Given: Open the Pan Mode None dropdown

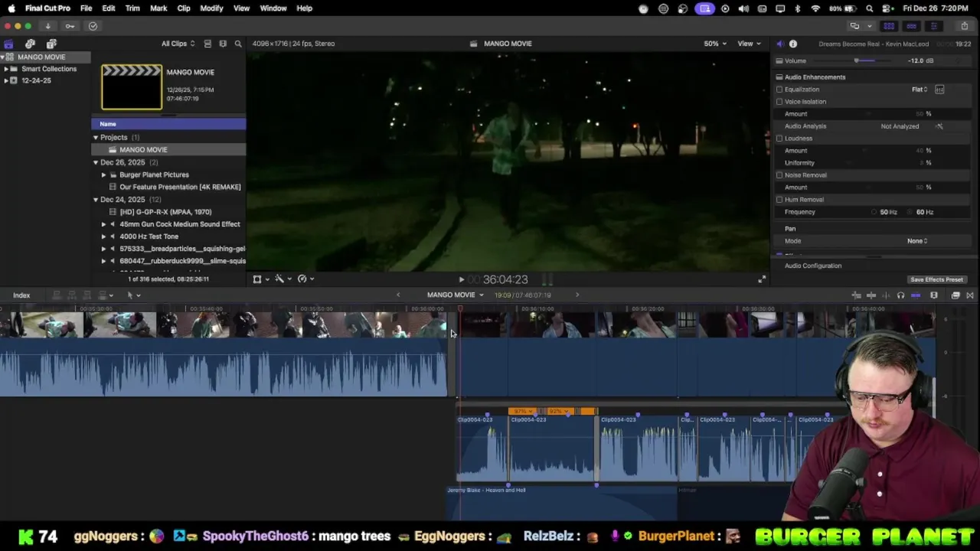Looking at the screenshot, I should (917, 241).
